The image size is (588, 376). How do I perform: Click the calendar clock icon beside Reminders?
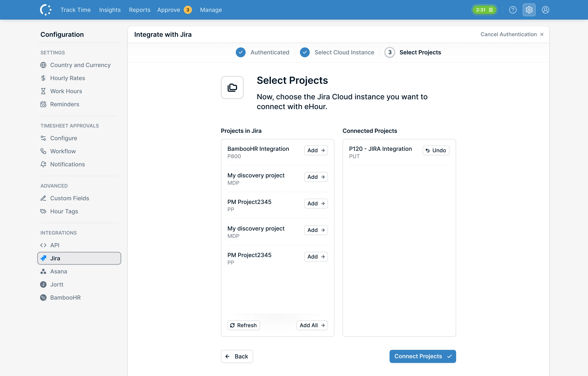coord(43,104)
